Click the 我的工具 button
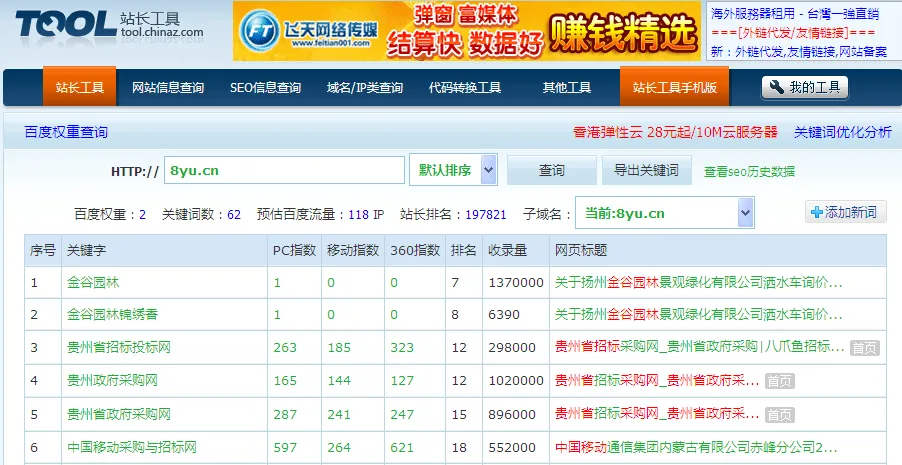The height and width of the screenshot is (465, 902). tap(805, 87)
